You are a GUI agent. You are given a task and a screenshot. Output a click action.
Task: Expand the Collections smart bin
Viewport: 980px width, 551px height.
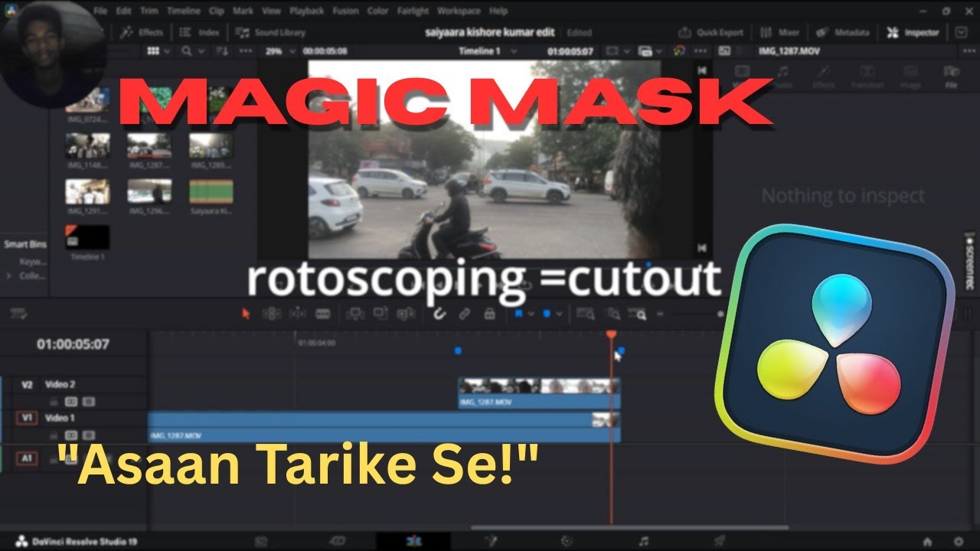(x=8, y=275)
